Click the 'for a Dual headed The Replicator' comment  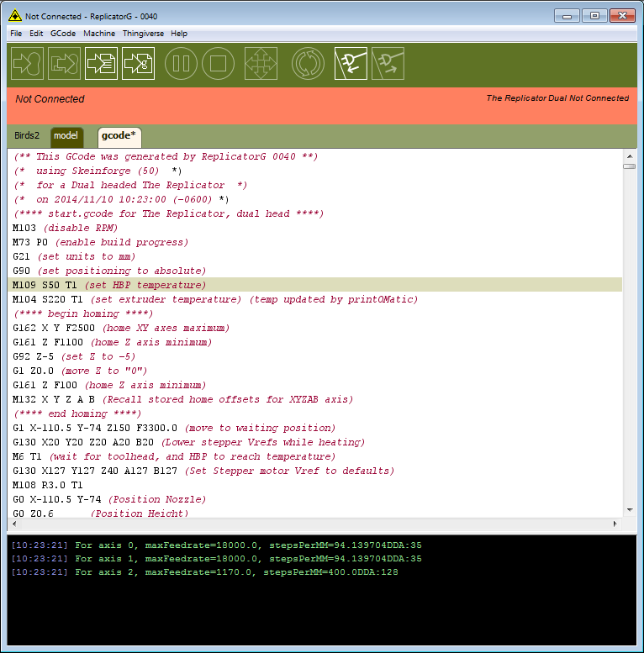130,185
